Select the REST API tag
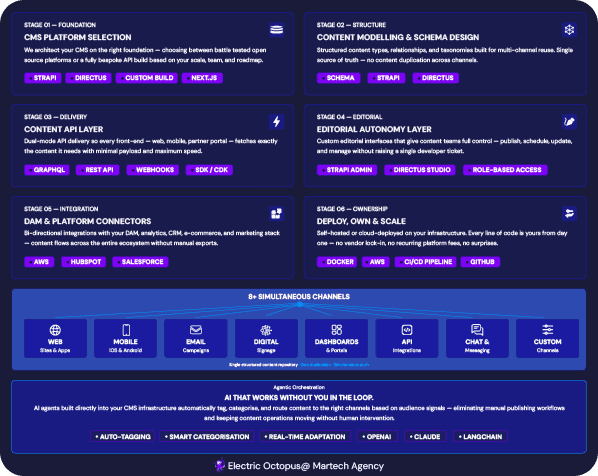Screen dimensions: 598x476 97,170
